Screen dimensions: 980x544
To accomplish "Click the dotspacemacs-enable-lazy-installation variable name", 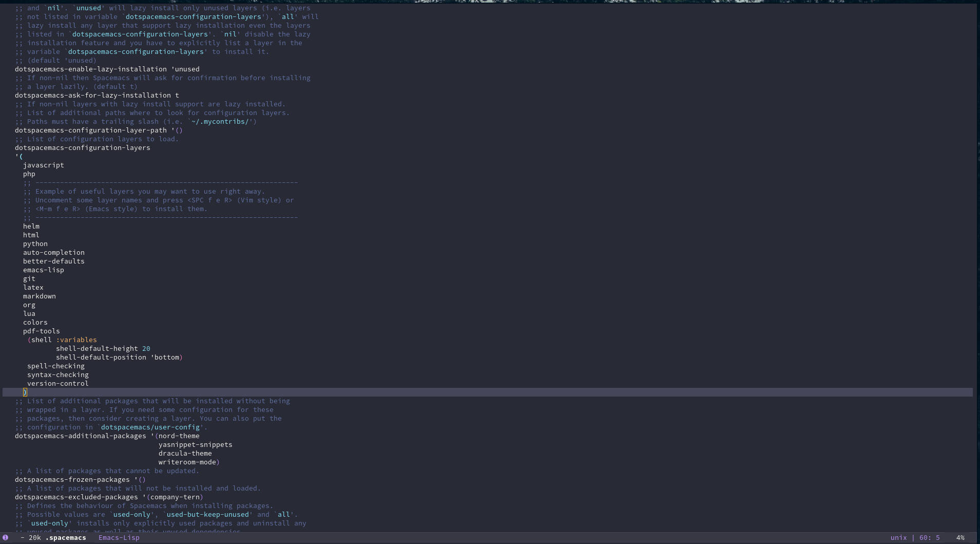I will (x=91, y=69).
